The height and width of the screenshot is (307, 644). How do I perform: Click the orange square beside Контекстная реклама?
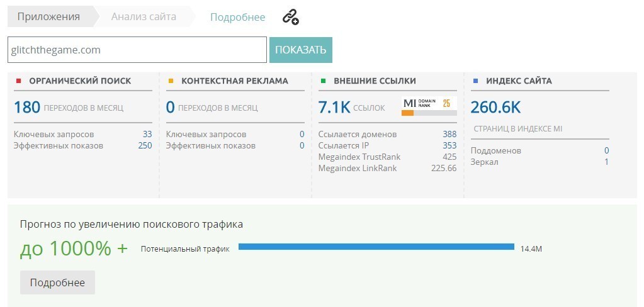point(171,81)
